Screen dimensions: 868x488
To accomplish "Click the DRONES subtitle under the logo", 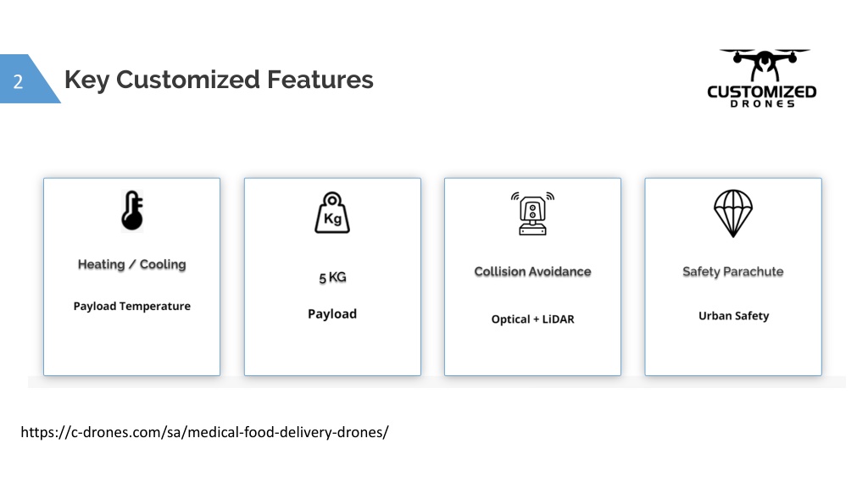I will point(762,104).
